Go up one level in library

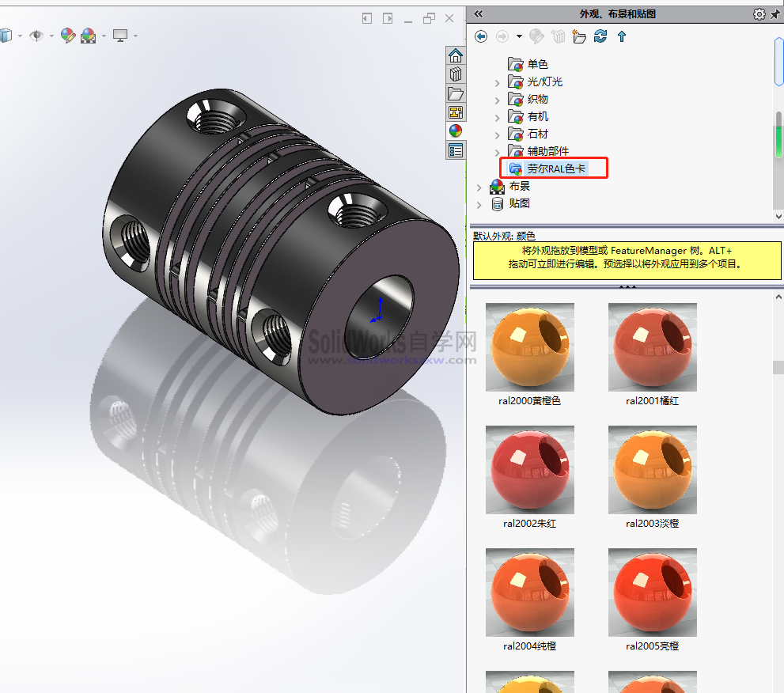pyautogui.click(x=622, y=36)
